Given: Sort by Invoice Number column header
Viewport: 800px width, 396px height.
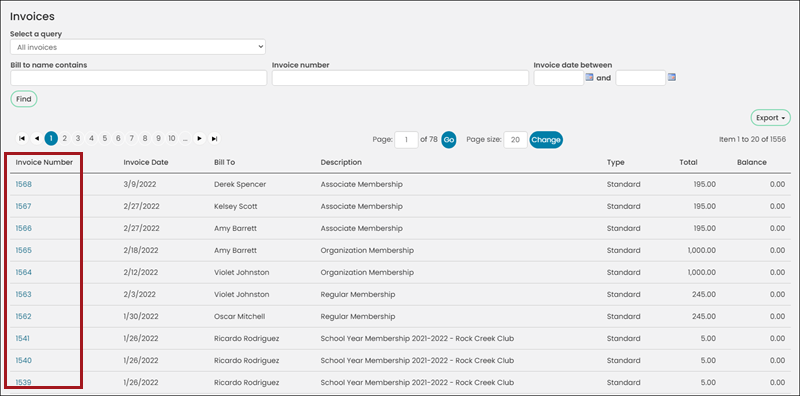Looking at the screenshot, I should 44,162.
